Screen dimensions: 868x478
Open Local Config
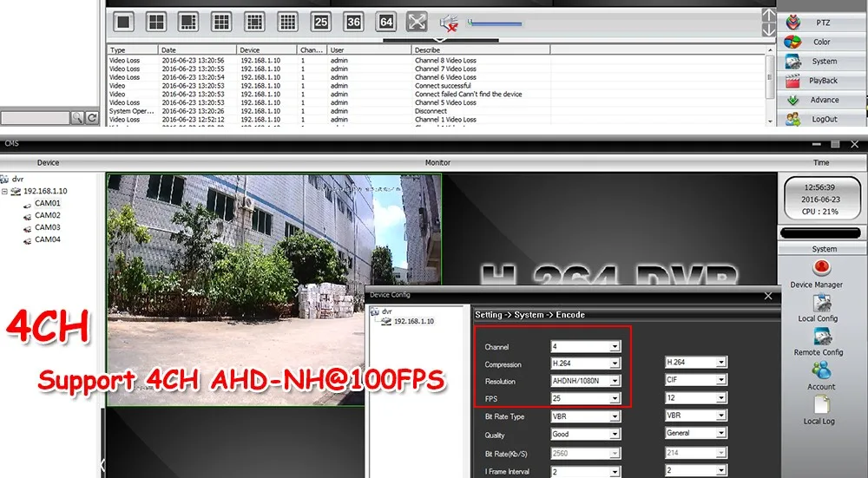tap(819, 309)
